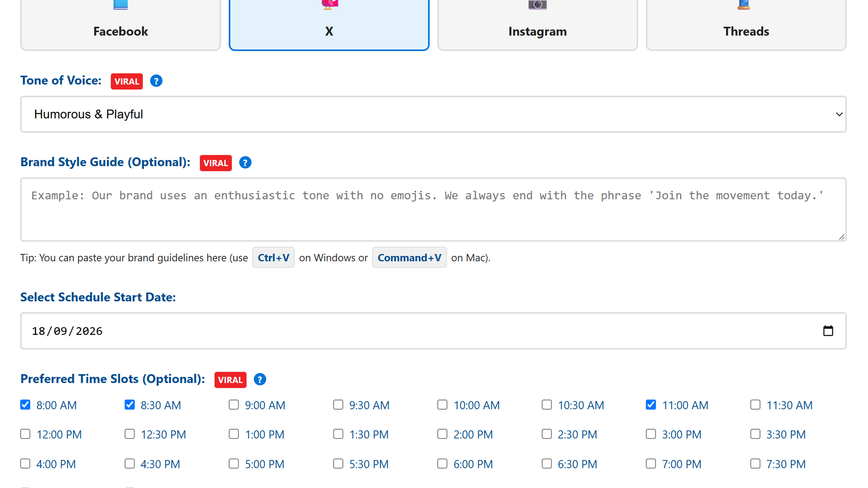The image size is (868, 488).
Task: Check the 2:00 PM time slot
Action: tap(442, 434)
